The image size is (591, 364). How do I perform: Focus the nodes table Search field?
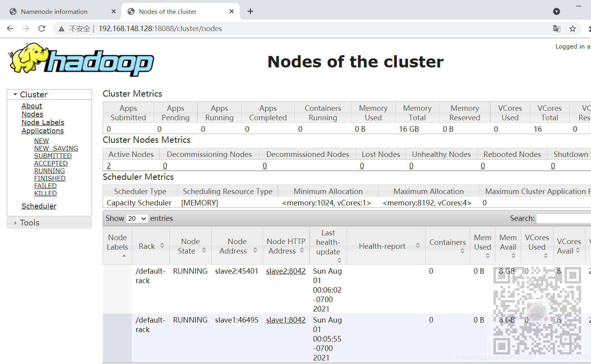tap(564, 218)
